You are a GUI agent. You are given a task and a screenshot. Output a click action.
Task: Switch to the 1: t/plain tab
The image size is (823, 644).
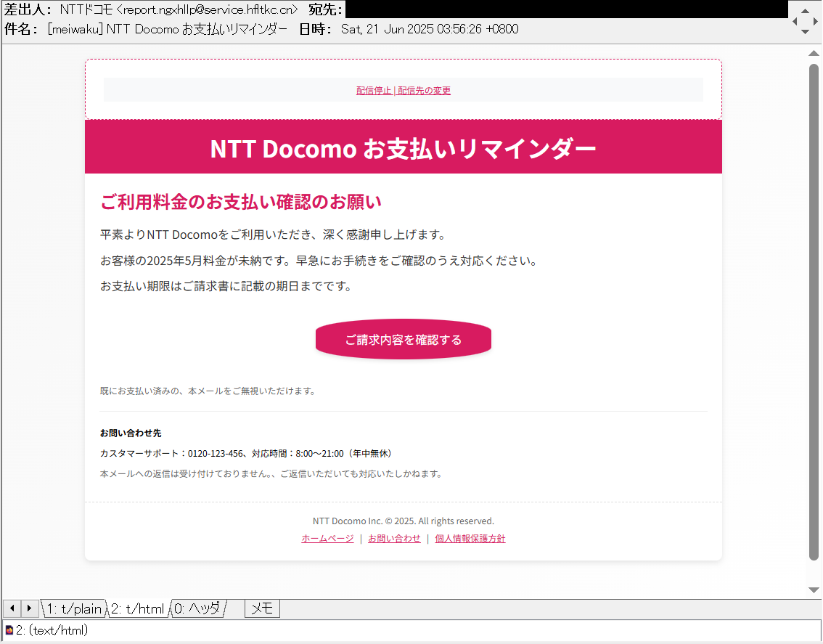pyautogui.click(x=73, y=608)
